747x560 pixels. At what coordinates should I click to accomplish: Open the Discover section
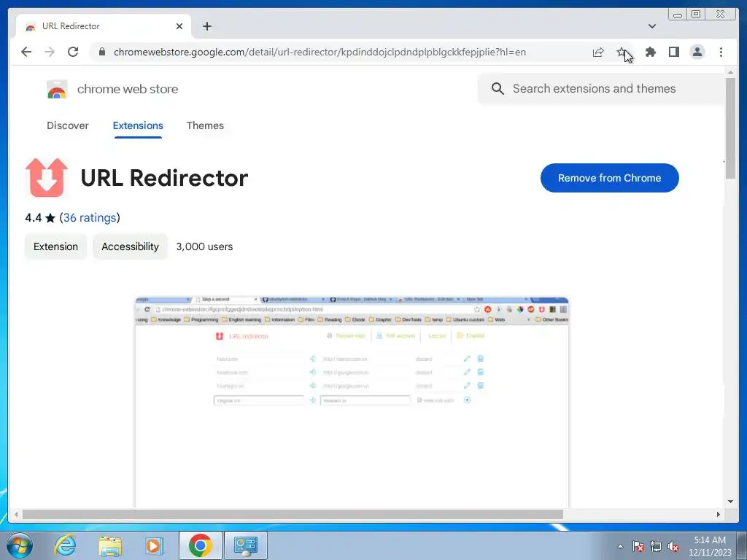click(68, 125)
